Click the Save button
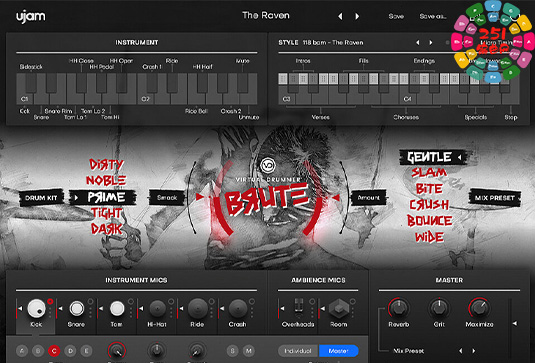 pos(396,16)
